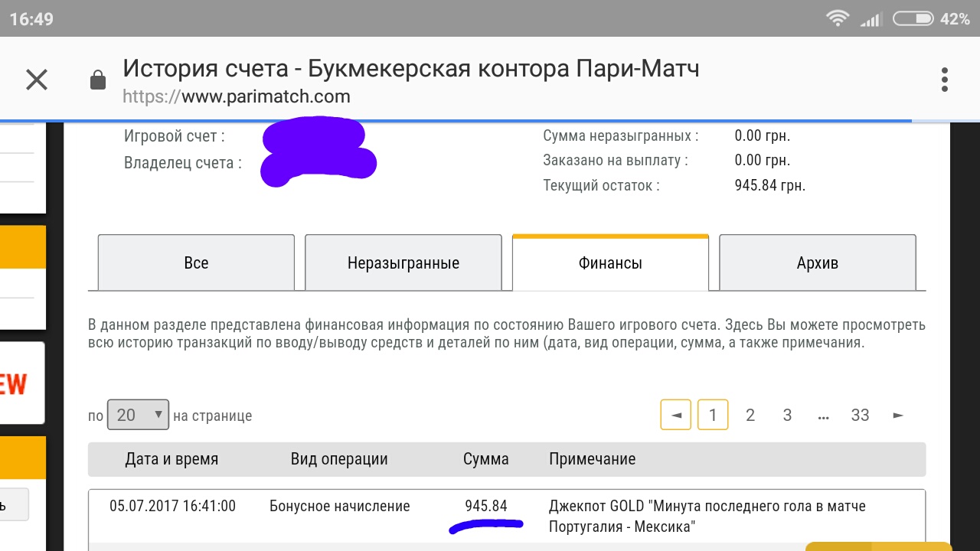Click the Игровой счет label

(175, 136)
